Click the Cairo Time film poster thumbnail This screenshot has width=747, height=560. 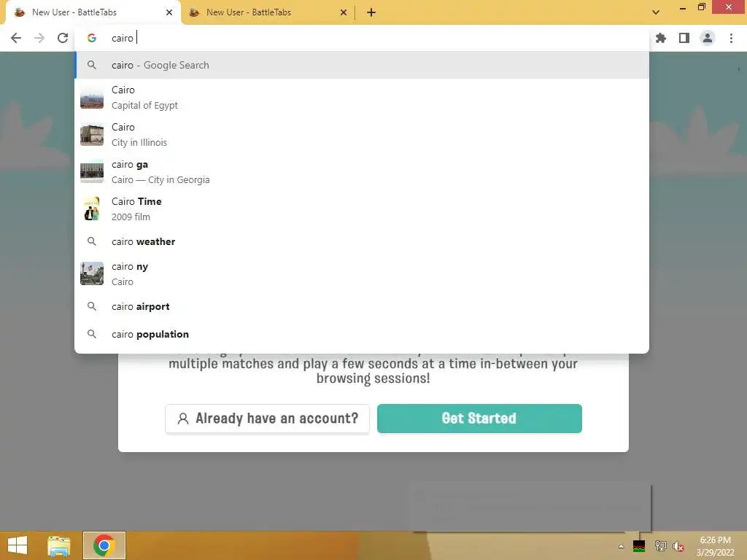coord(92,209)
